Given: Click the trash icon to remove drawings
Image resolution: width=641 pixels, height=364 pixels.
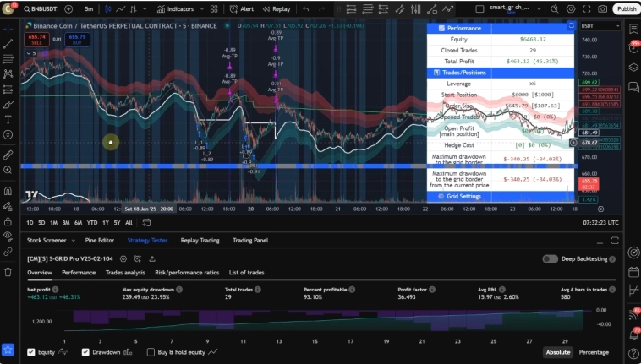Looking at the screenshot, I should [8, 272].
